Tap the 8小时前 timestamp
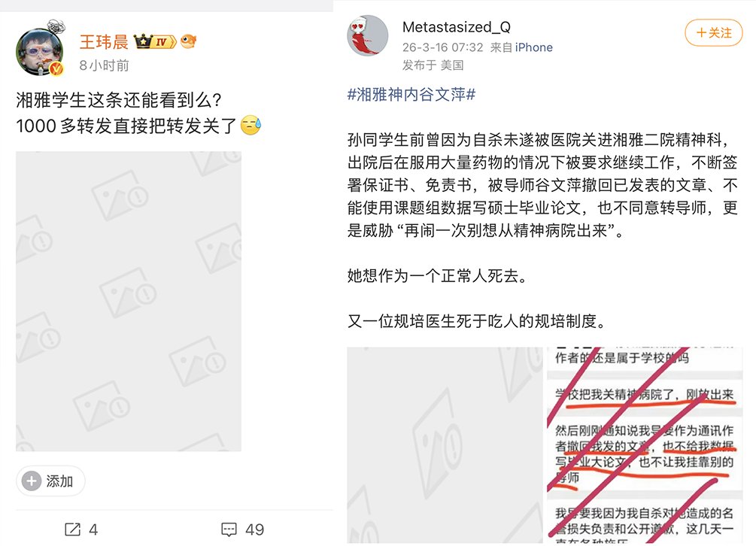 [x=104, y=65]
